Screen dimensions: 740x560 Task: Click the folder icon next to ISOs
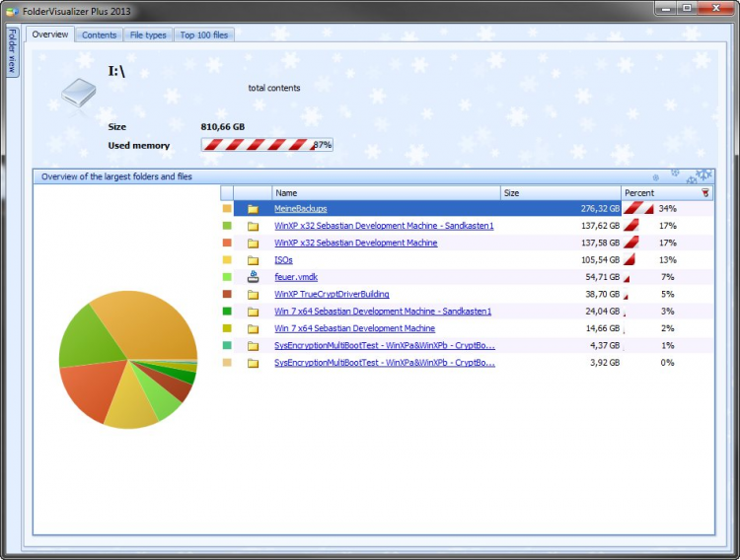[253, 260]
